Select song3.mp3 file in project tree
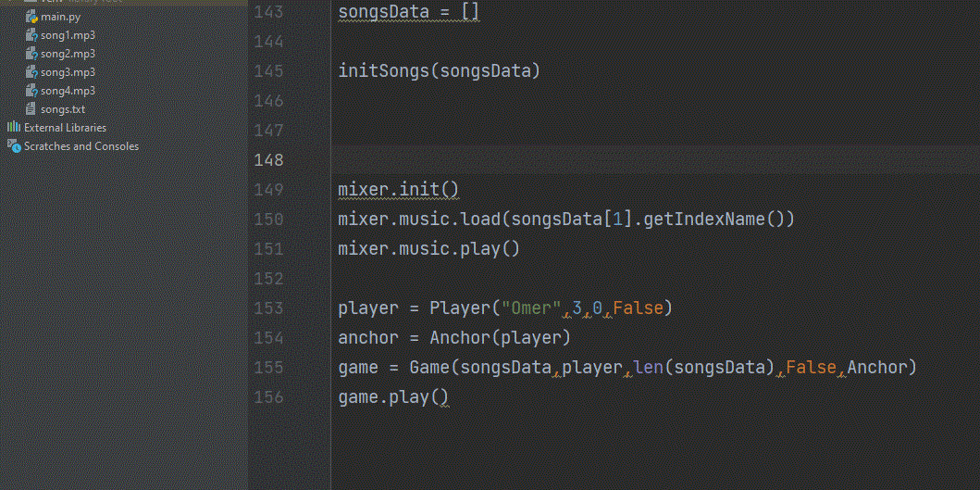980x490 pixels. click(68, 72)
